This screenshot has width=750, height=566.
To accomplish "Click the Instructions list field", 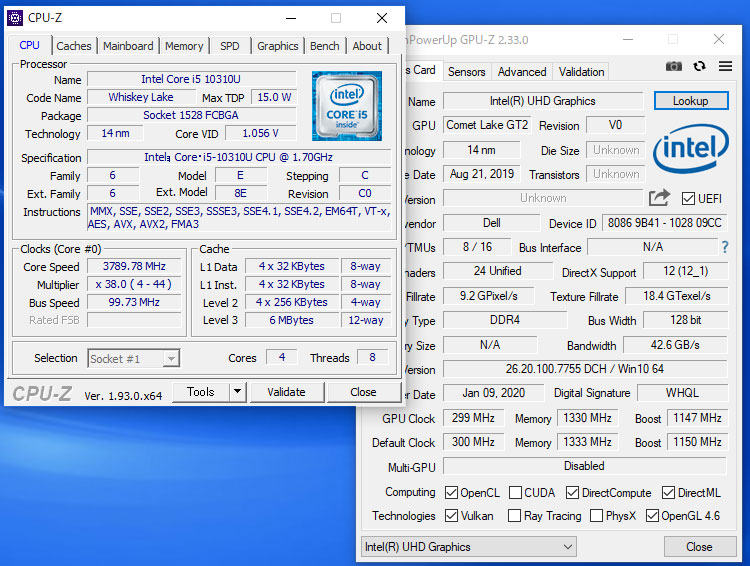I will [x=239, y=218].
